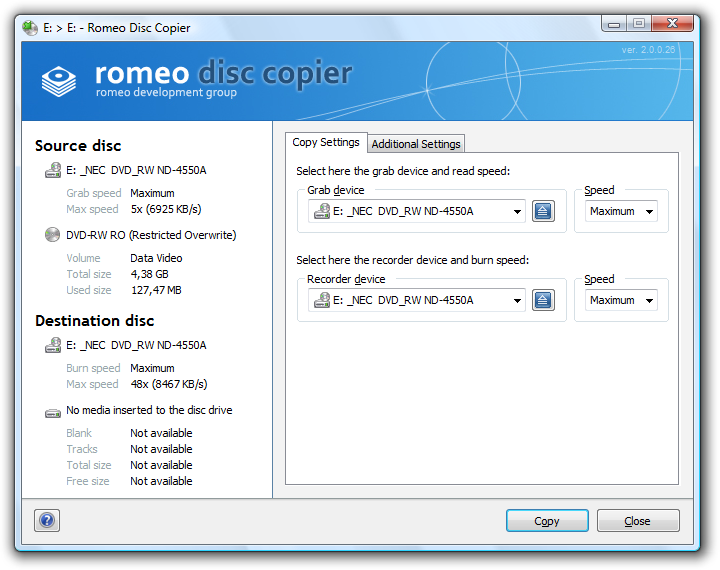Click the no media inserted drive icon
Image resolution: width=720 pixels, height=570 pixels.
[x=53, y=413]
